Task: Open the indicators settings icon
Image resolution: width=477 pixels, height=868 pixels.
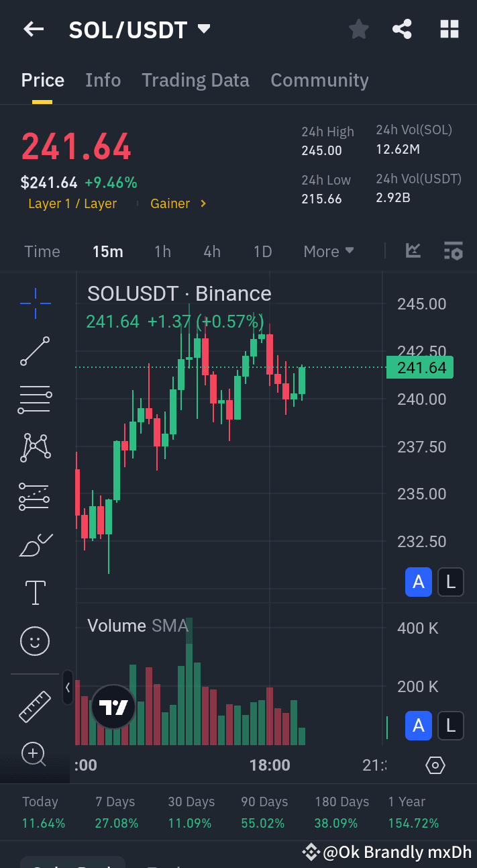Action: coord(454,250)
